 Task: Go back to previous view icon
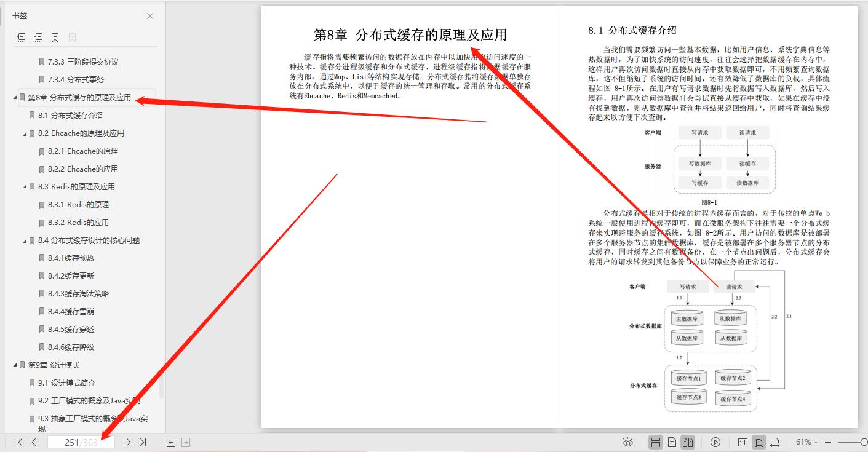tap(171, 442)
